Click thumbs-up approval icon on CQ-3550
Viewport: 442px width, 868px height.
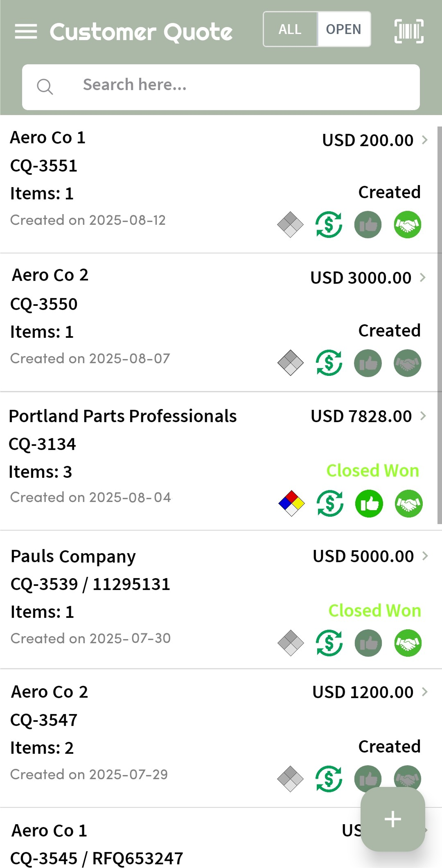(368, 363)
